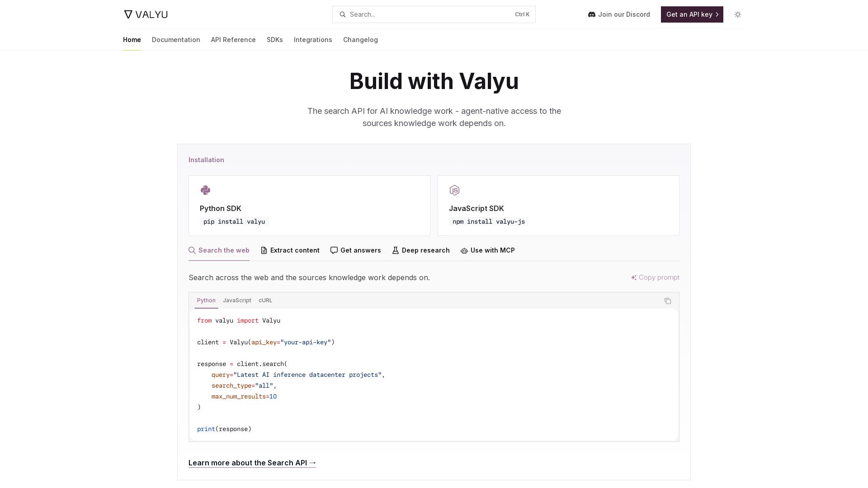Select the Use with MCP tab
Screen dimensions: 868x488
coord(488,250)
